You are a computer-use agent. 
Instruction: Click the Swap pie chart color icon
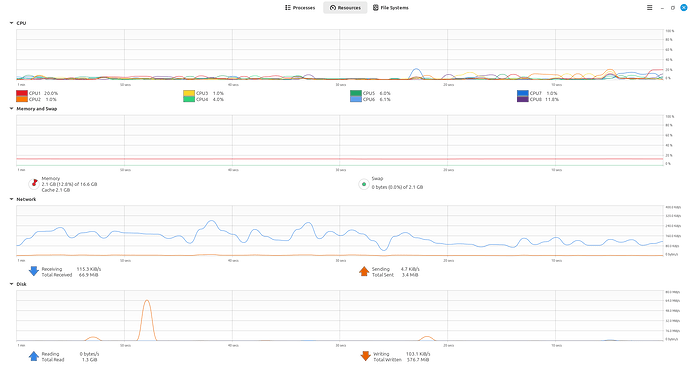[x=363, y=184]
